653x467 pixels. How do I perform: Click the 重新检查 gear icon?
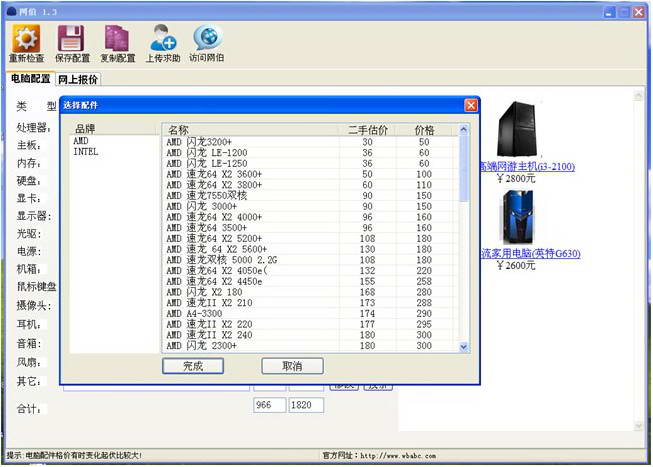click(26, 38)
